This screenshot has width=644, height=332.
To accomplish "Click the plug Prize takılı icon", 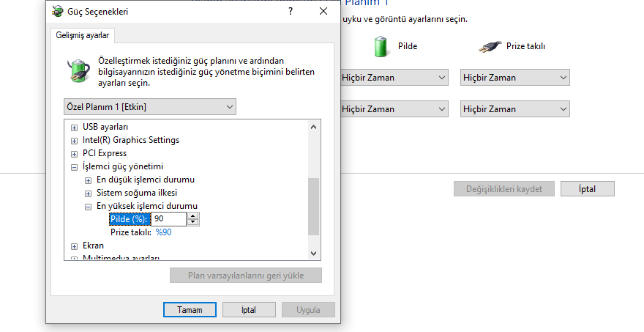I will click(x=490, y=47).
